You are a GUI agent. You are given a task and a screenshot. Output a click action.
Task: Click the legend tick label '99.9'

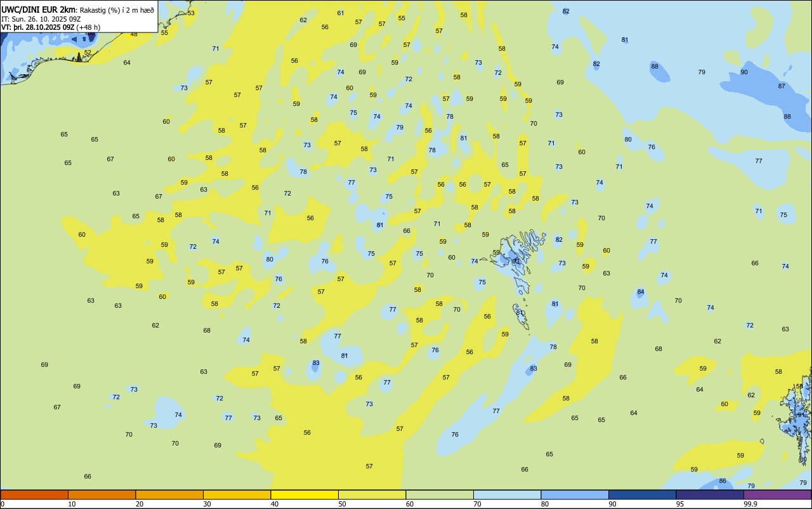(750, 504)
